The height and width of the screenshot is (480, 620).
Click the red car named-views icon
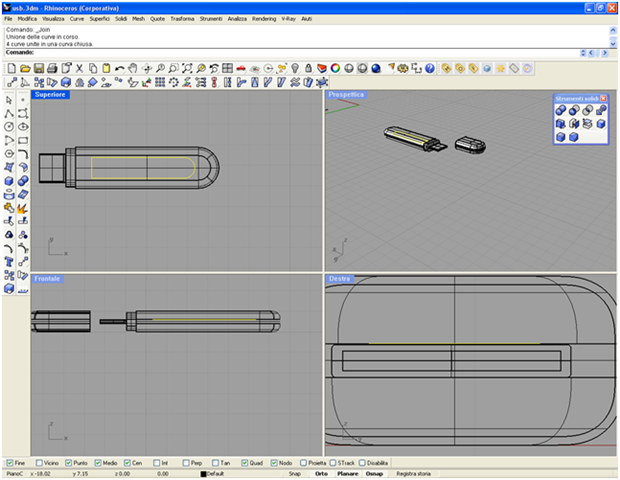[x=241, y=68]
